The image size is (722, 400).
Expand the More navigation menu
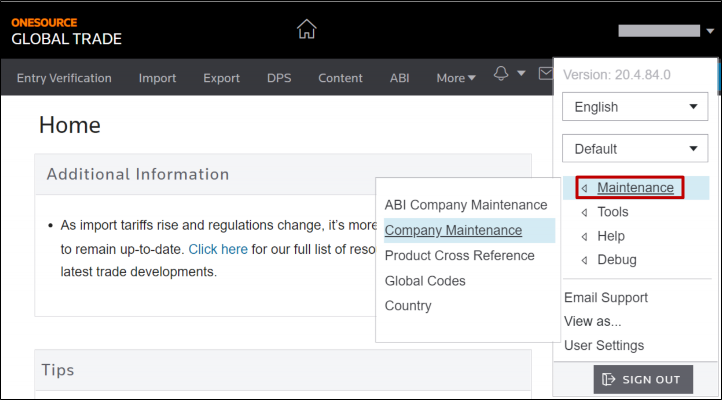click(x=456, y=78)
